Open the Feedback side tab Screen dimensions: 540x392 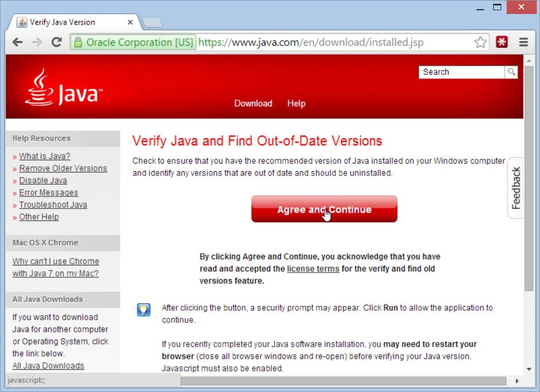coord(516,188)
